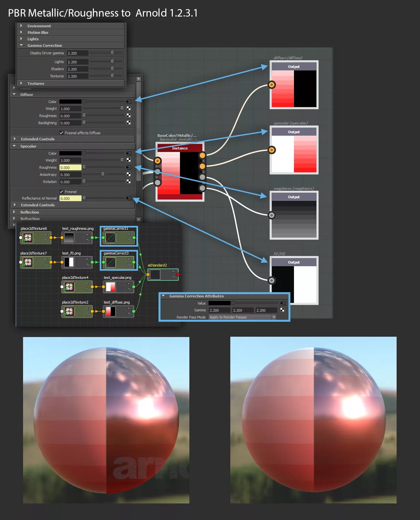The height and width of the screenshot is (520, 420).
Task: Select the f0 Output node
Action: point(294,280)
